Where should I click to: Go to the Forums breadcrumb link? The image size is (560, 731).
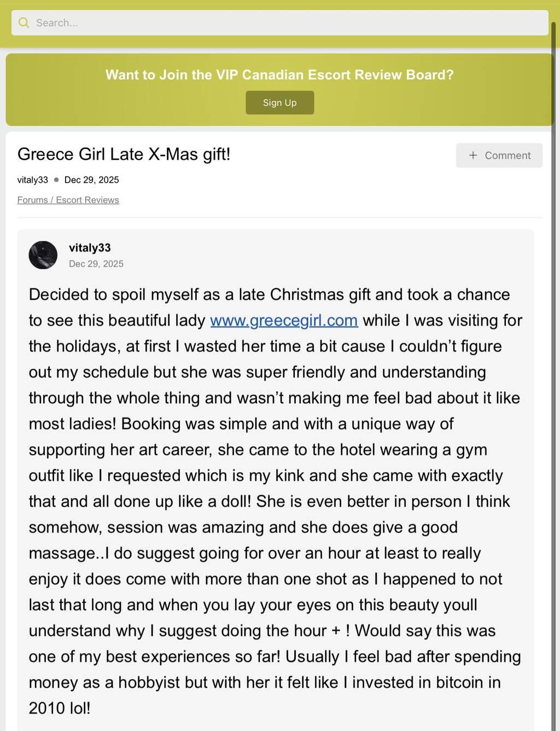coord(32,200)
